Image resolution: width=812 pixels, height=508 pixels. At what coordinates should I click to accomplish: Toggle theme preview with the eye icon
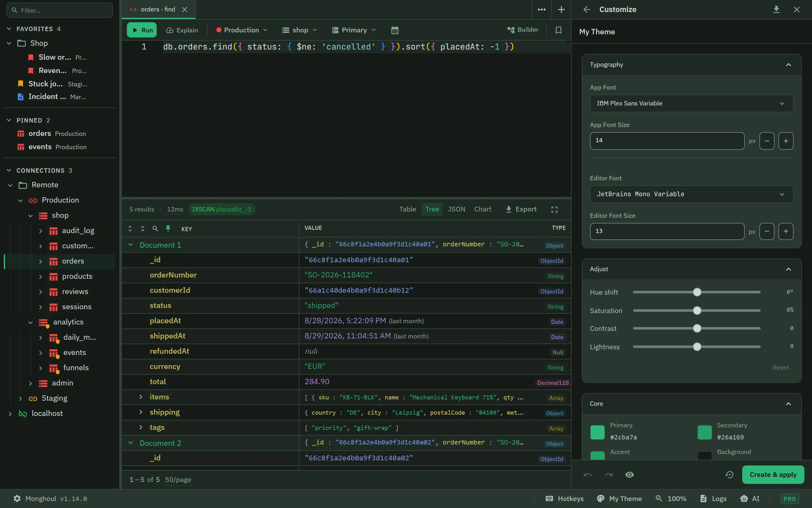[630, 475]
